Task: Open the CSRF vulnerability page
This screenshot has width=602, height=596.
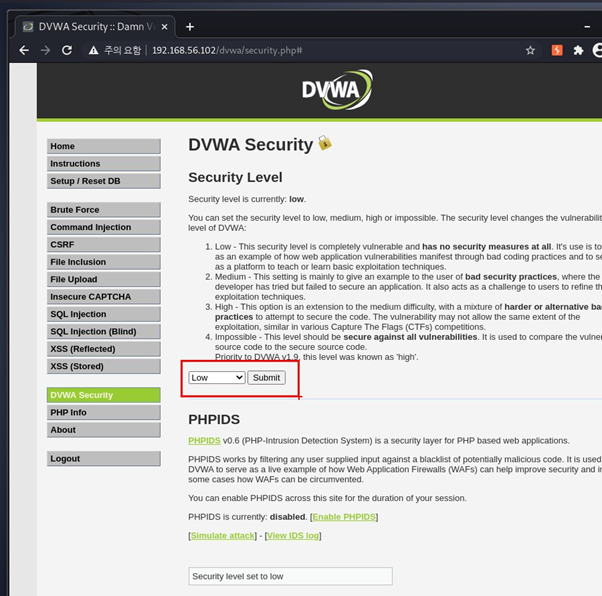Action: 104,245
